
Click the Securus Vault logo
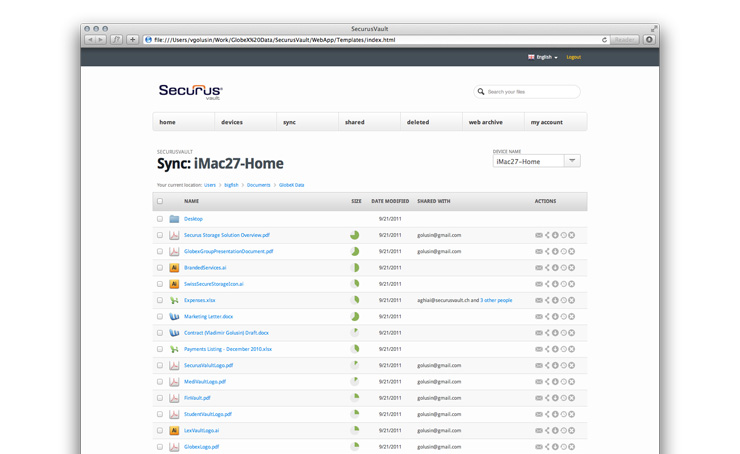[191, 91]
